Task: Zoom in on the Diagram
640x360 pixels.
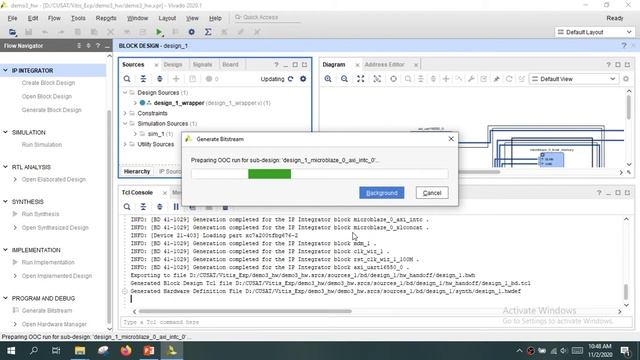Action: click(x=328, y=79)
